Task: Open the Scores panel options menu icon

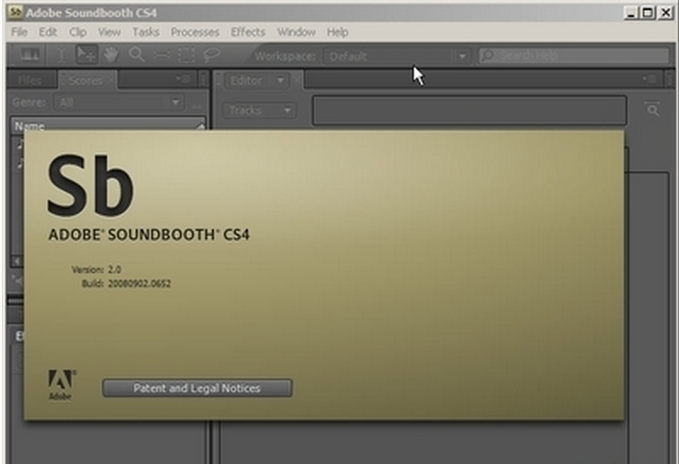Action: (x=184, y=79)
